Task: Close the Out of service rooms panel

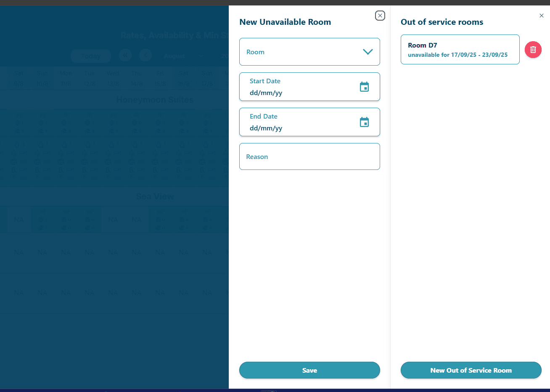Action: click(x=541, y=16)
